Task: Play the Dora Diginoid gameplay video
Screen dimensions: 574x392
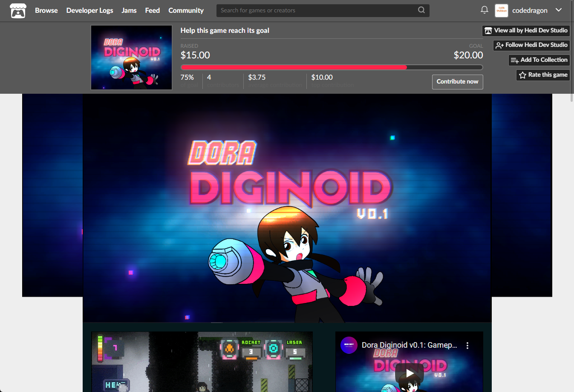Action: pos(410,374)
